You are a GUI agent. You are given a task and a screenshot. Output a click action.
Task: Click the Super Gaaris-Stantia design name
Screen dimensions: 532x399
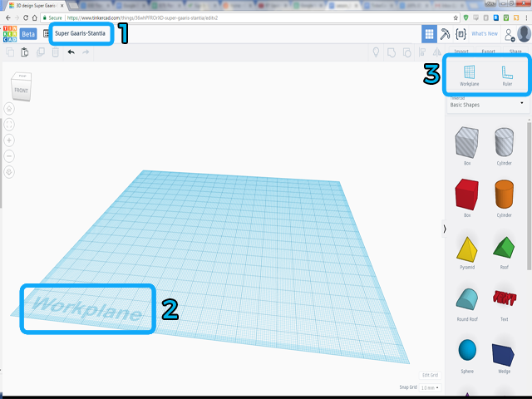80,33
